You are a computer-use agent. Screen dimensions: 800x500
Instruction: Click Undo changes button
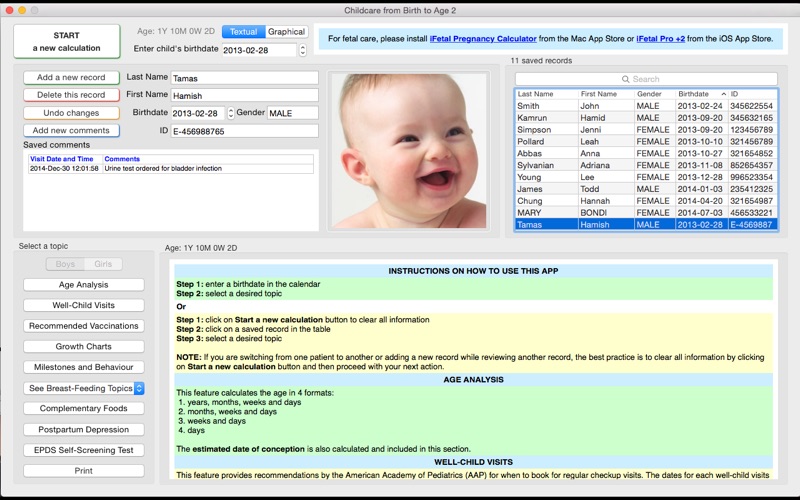click(x=71, y=113)
